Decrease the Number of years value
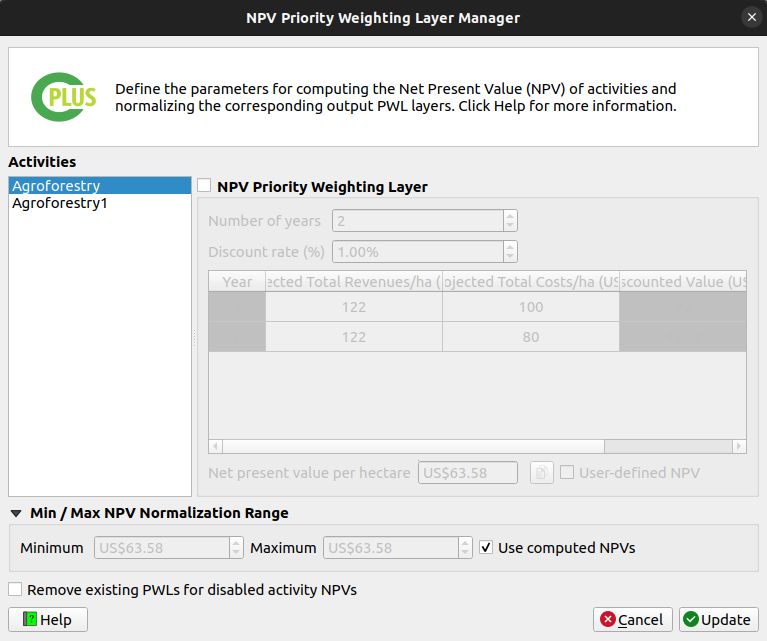This screenshot has width=767, height=641. (510, 226)
